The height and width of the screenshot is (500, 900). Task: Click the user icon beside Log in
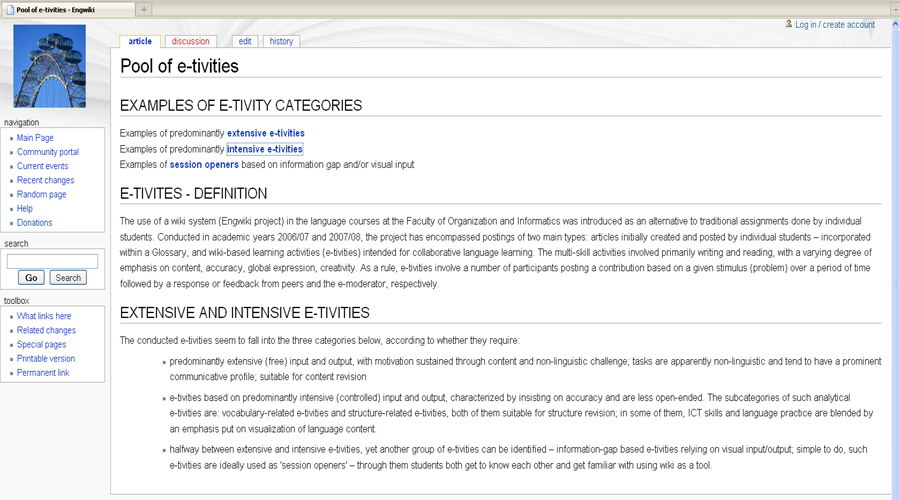click(789, 24)
